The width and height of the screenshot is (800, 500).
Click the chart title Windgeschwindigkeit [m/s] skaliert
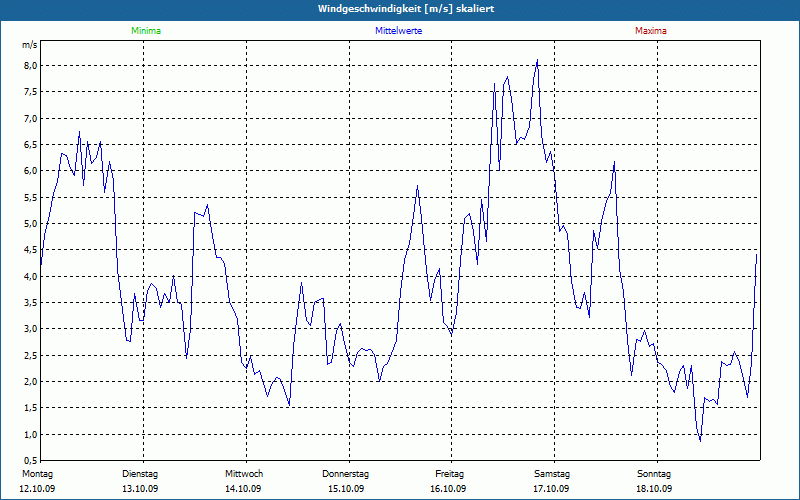[406, 9]
